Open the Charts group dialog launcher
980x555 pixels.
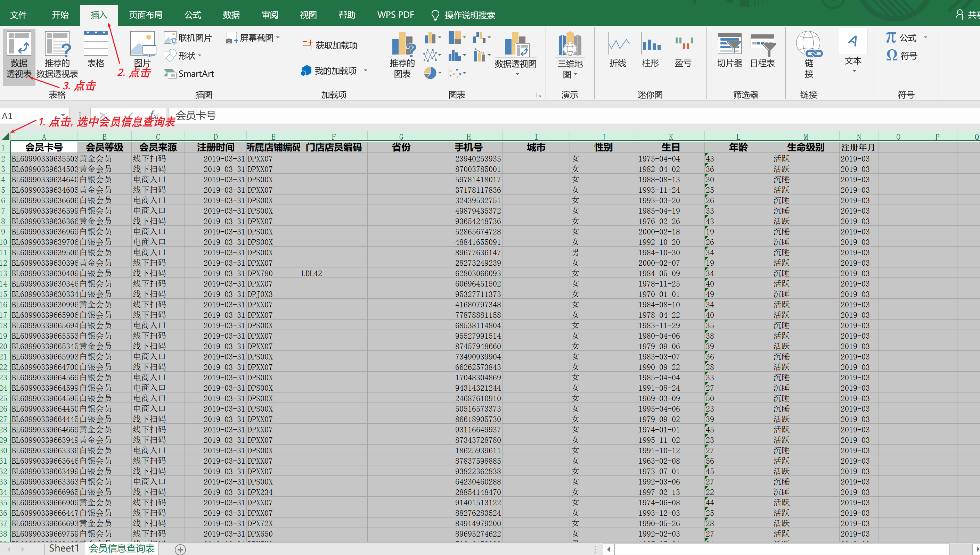pos(538,95)
